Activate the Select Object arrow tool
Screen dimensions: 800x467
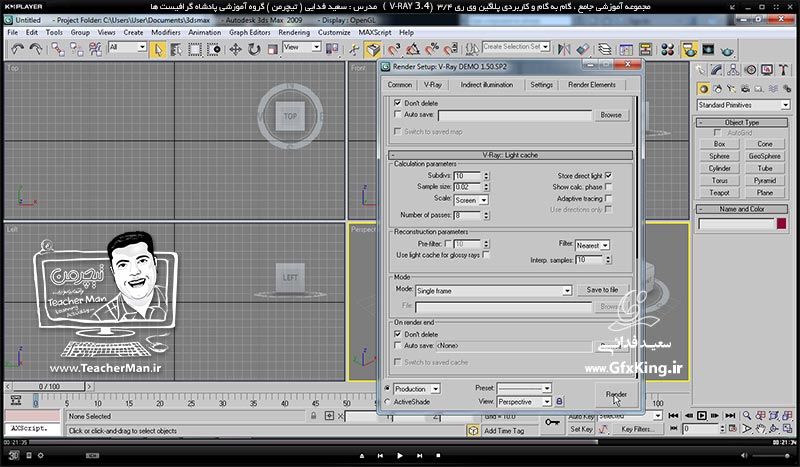coord(158,49)
